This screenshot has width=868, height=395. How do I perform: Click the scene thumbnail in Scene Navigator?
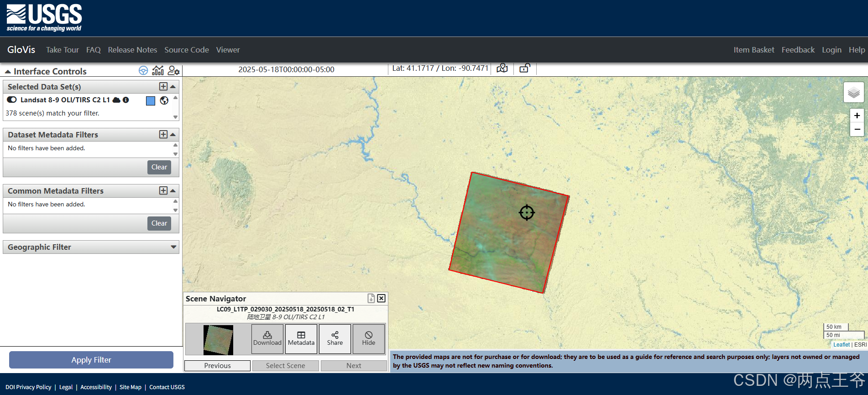point(218,340)
